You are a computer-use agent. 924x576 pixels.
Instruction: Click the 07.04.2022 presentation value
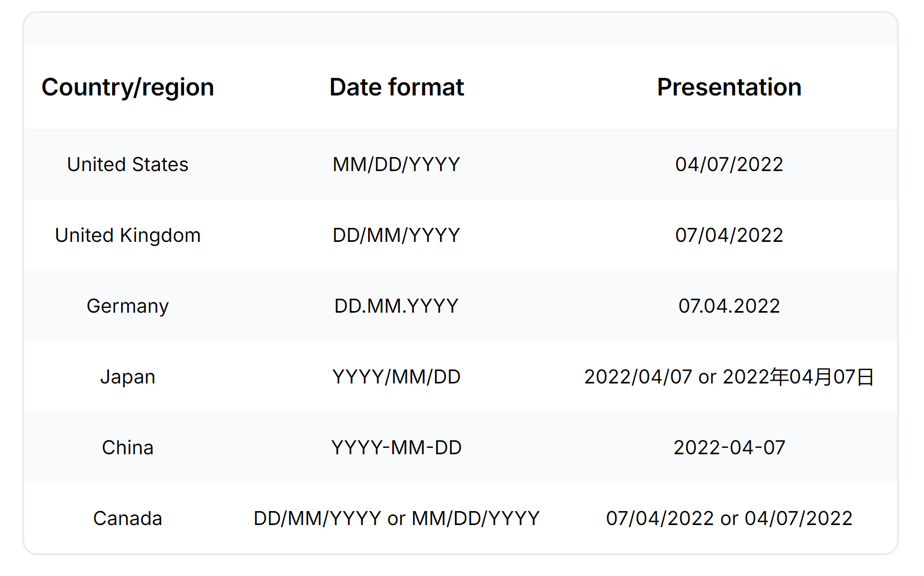click(x=729, y=306)
